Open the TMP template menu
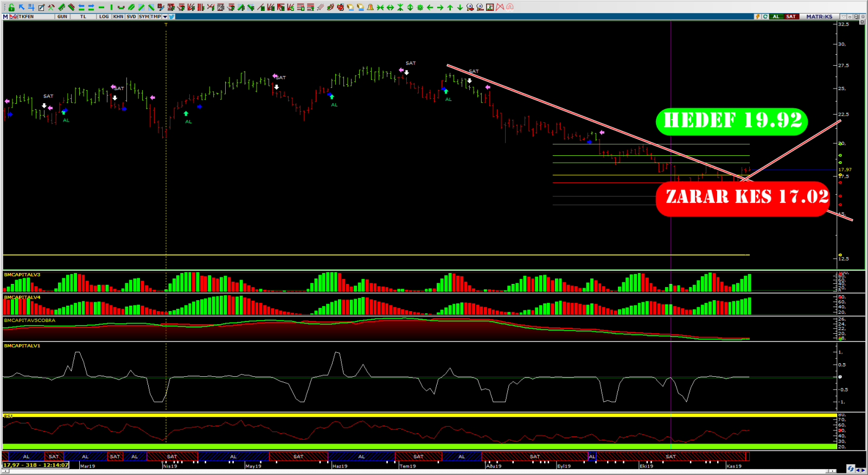868x475 pixels. point(156,17)
